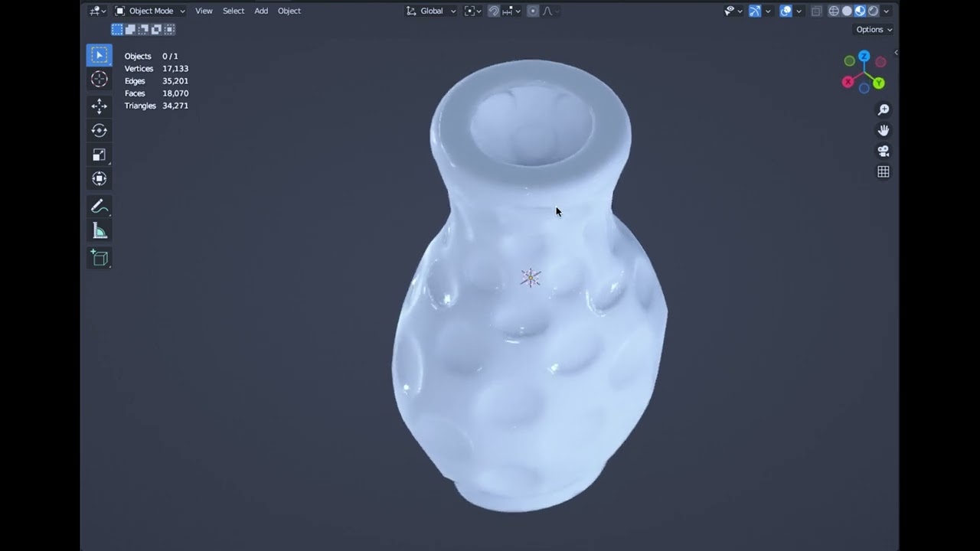Toggle snapping magnet
The height and width of the screenshot is (551, 980).
tap(494, 11)
